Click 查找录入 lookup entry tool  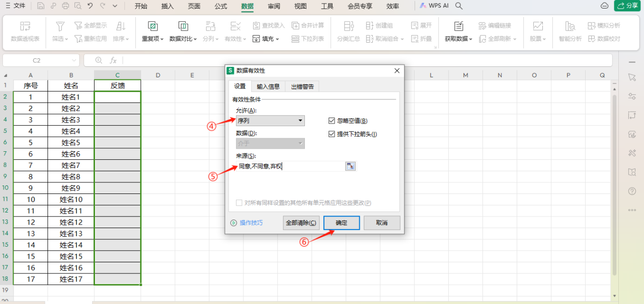(x=268, y=25)
